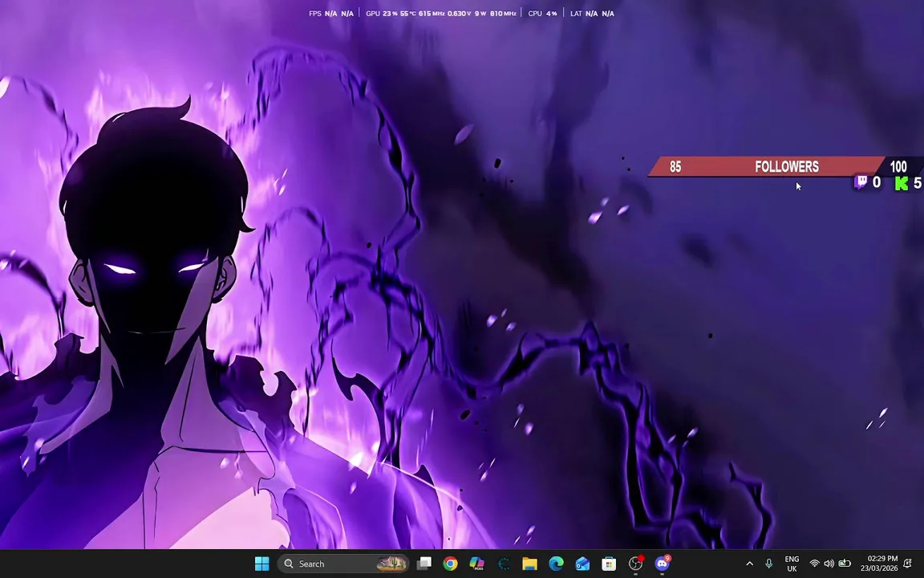Switch to OBS Studio in the taskbar

(635, 564)
